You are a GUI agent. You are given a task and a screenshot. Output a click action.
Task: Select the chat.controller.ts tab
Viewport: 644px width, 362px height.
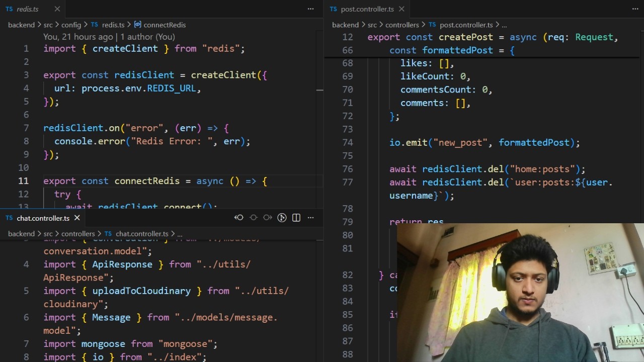click(x=43, y=218)
